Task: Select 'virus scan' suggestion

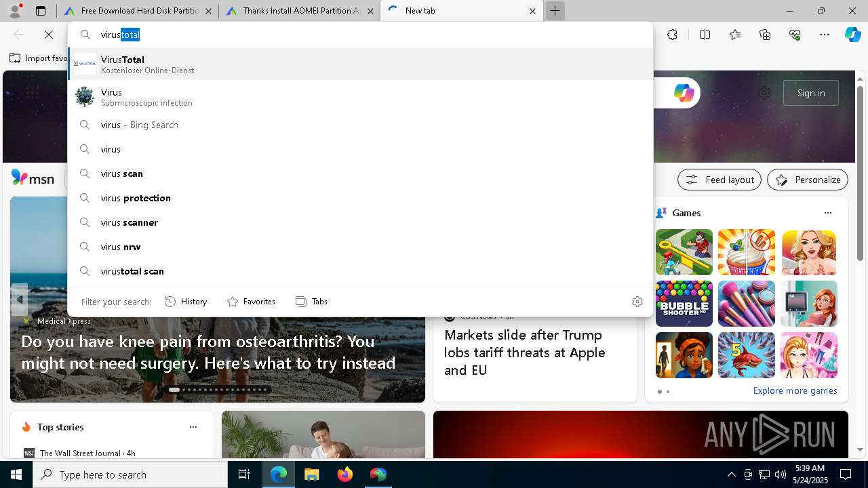Action: point(360,174)
